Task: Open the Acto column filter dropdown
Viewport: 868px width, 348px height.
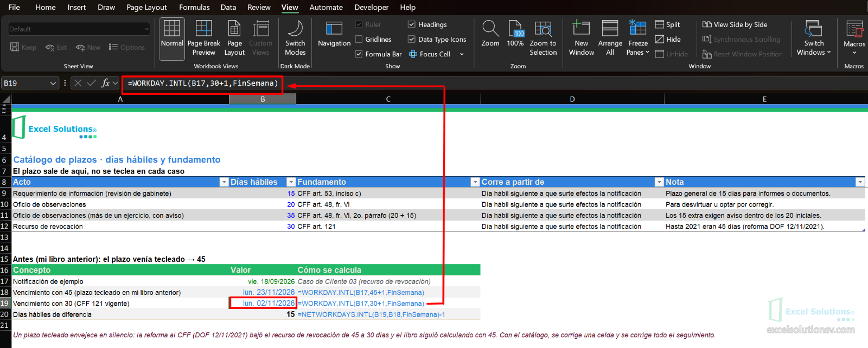Action: point(224,182)
